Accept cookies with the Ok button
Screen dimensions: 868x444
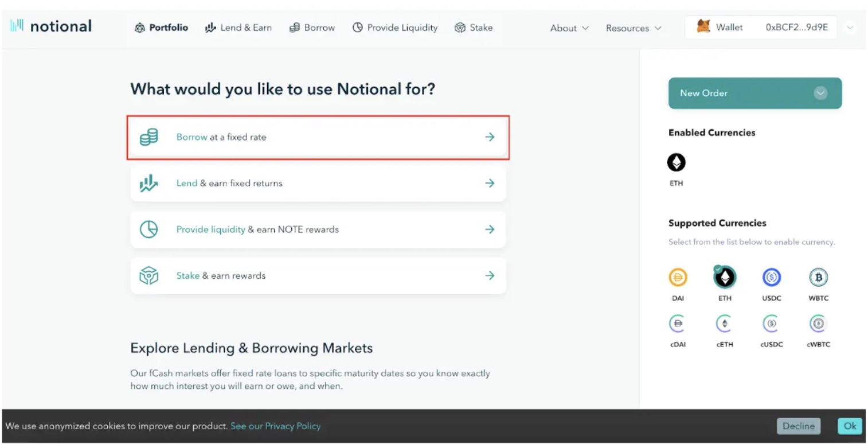point(849,426)
